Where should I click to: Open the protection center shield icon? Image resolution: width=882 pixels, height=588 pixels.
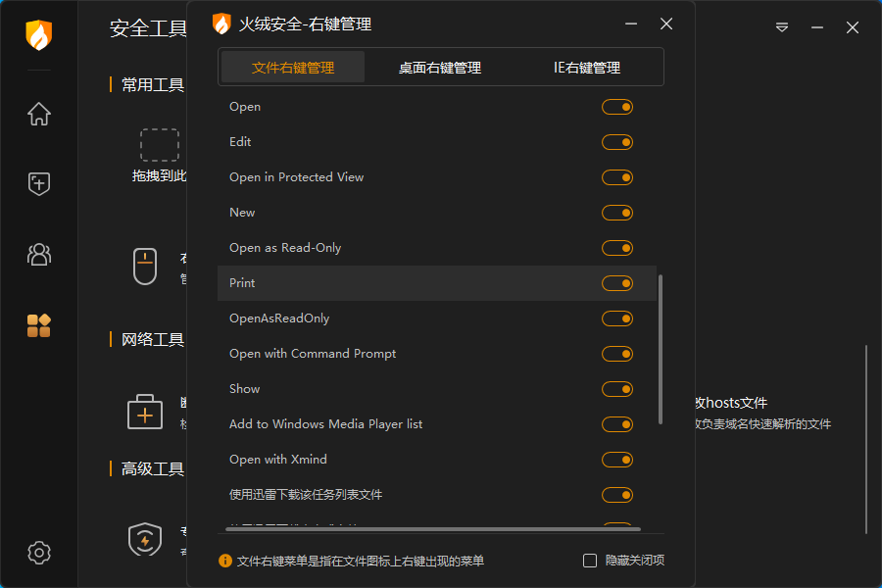(x=39, y=183)
